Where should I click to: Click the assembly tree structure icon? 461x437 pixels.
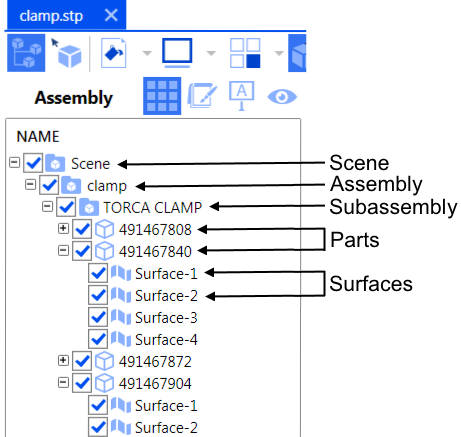click(26, 53)
